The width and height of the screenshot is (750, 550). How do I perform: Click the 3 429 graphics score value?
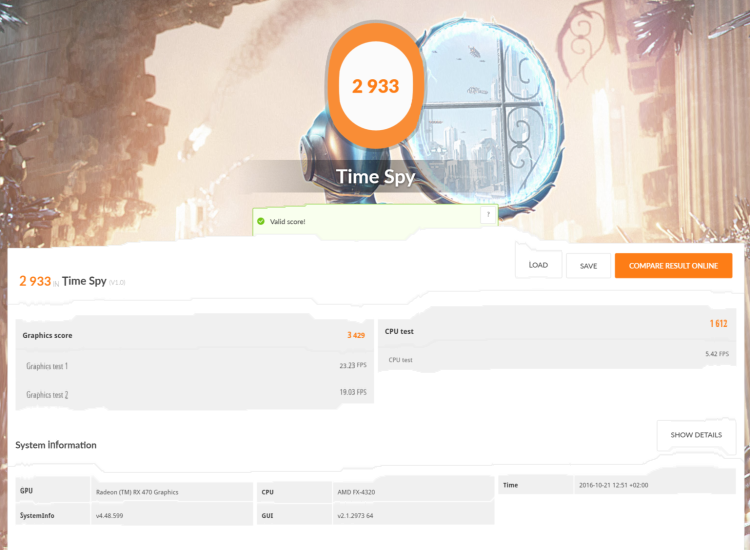point(356,335)
